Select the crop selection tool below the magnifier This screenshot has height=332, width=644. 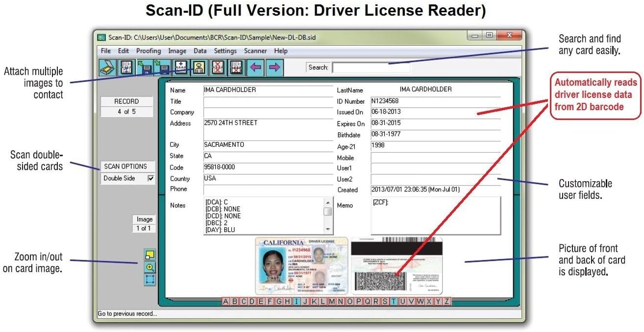(149, 280)
